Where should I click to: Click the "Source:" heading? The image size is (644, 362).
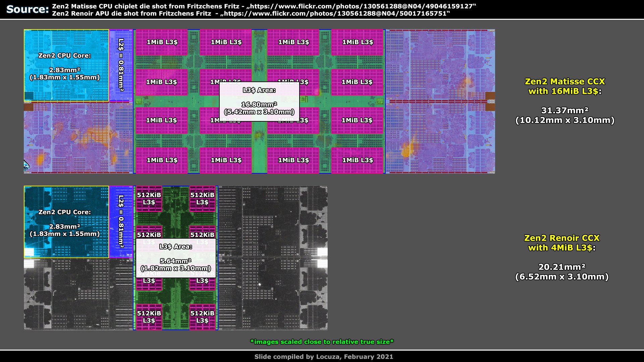pyautogui.click(x=28, y=9)
